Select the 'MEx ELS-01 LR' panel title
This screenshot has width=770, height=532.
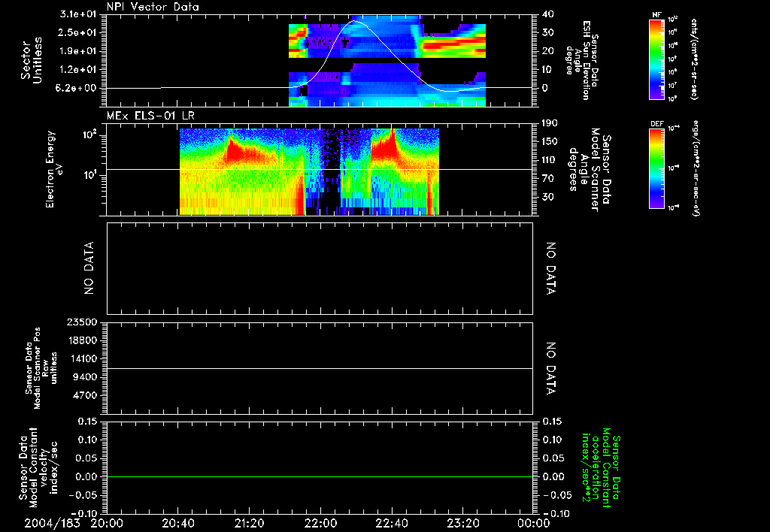point(150,116)
